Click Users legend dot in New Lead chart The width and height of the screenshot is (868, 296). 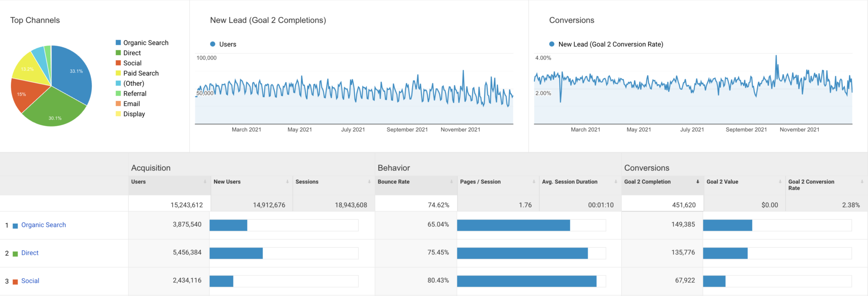point(212,44)
